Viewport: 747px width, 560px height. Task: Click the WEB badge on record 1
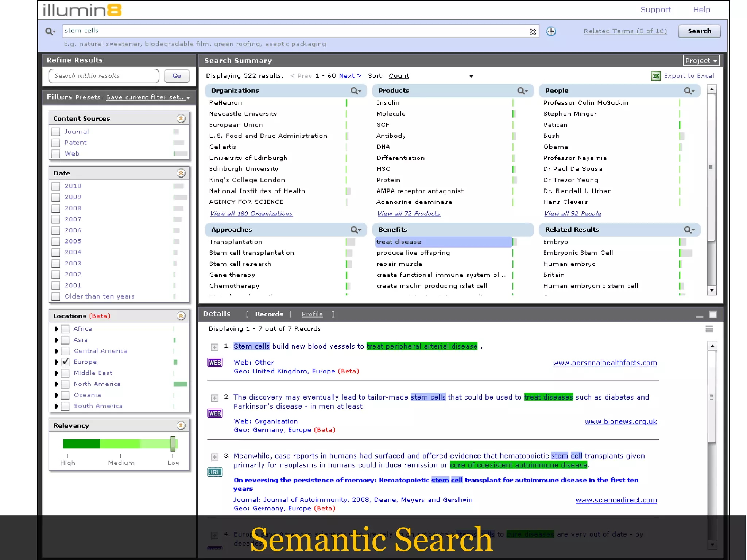tap(215, 362)
